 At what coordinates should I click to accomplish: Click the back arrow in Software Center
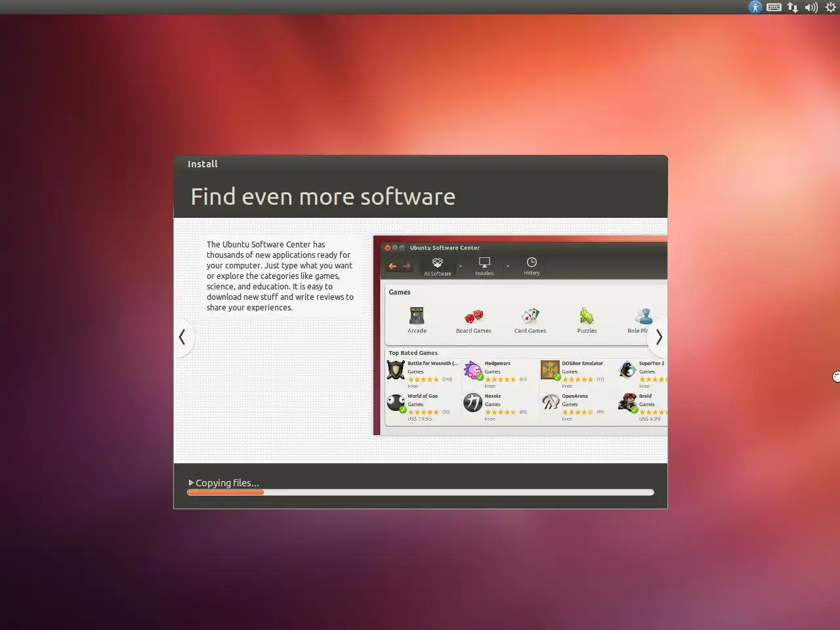click(392, 266)
